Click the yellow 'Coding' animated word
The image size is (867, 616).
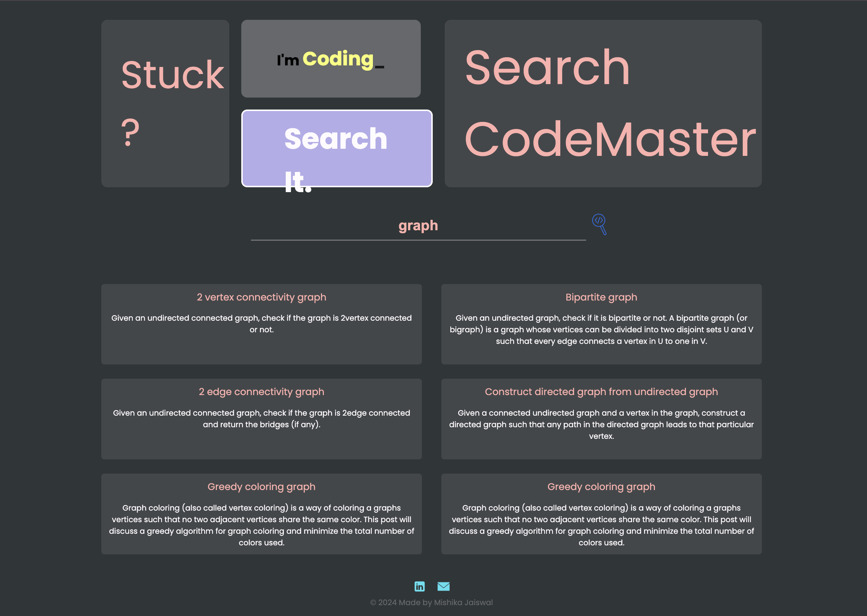[338, 59]
